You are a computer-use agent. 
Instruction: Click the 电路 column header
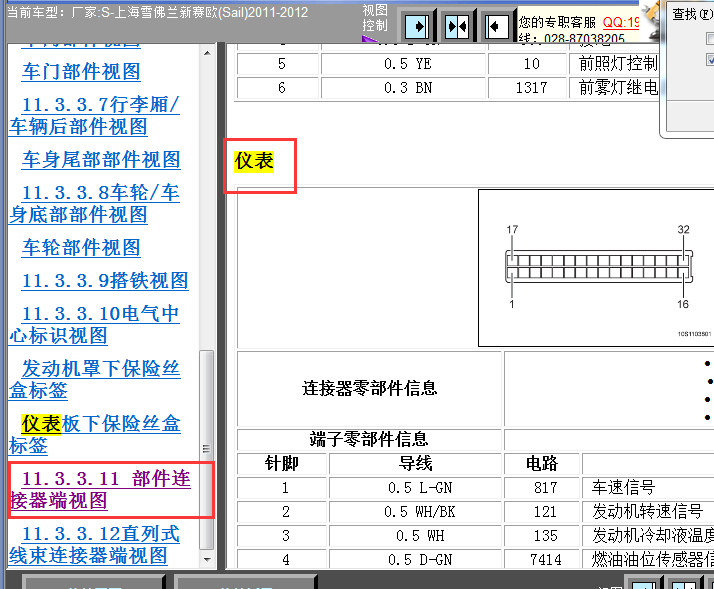(542, 464)
